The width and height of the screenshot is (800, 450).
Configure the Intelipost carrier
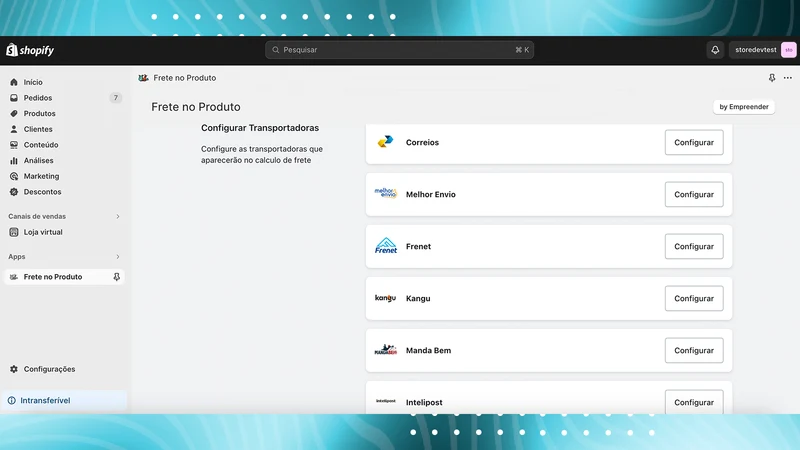(x=694, y=402)
